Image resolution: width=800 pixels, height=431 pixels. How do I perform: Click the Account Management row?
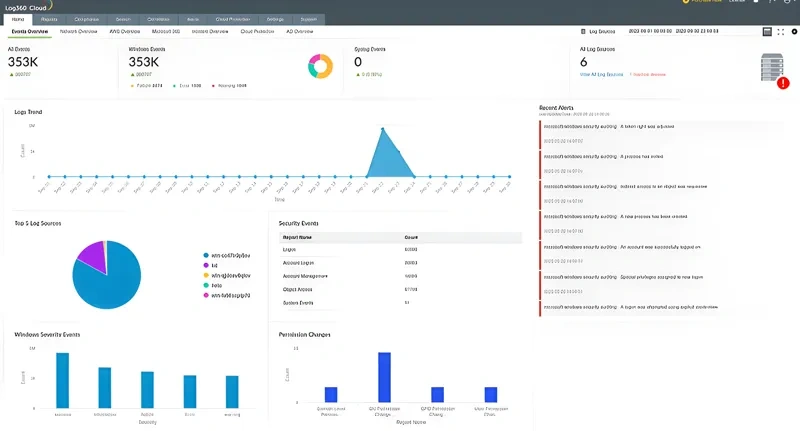pyautogui.click(x=401, y=276)
